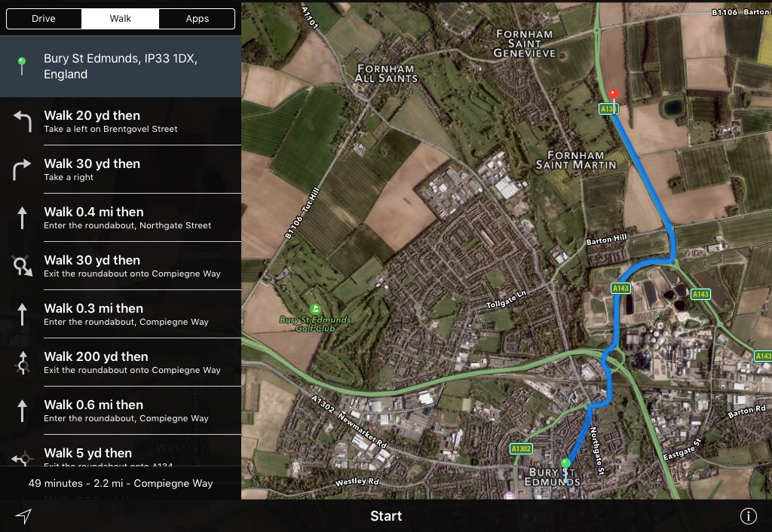
Task: Tap the 49 minutes route summary bar
Action: point(121,483)
